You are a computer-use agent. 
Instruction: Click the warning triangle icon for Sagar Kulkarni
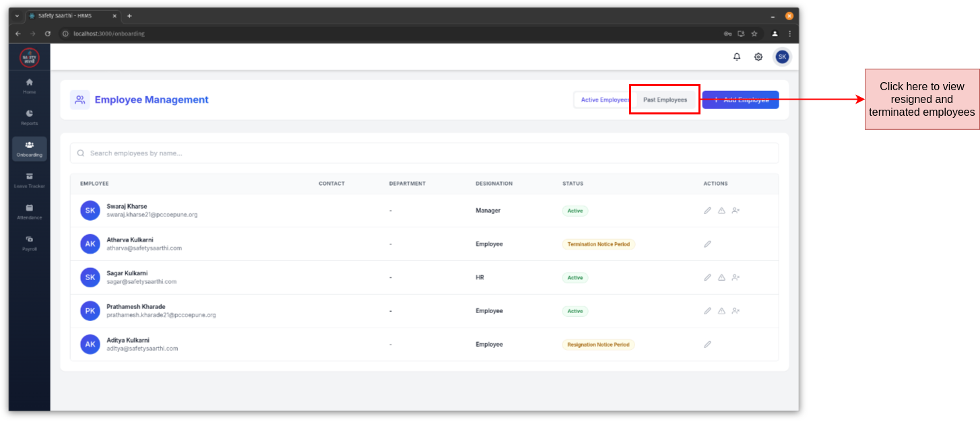721,277
